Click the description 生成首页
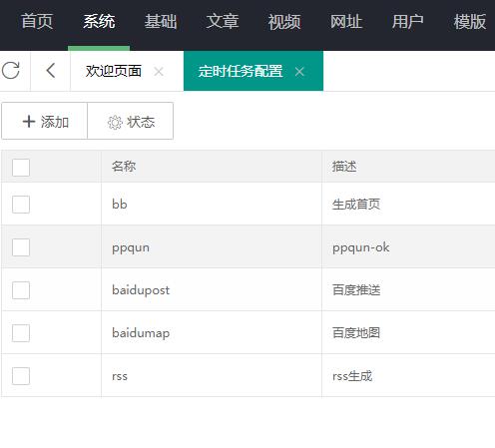The height and width of the screenshot is (448, 495). click(x=356, y=204)
